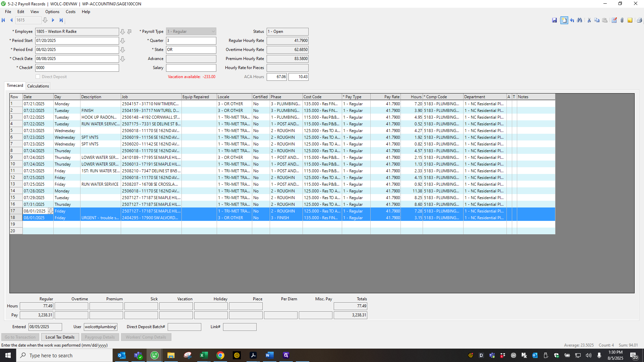Click the Direct Deposit Batch# field
This screenshot has width=644, height=362.
click(x=184, y=327)
